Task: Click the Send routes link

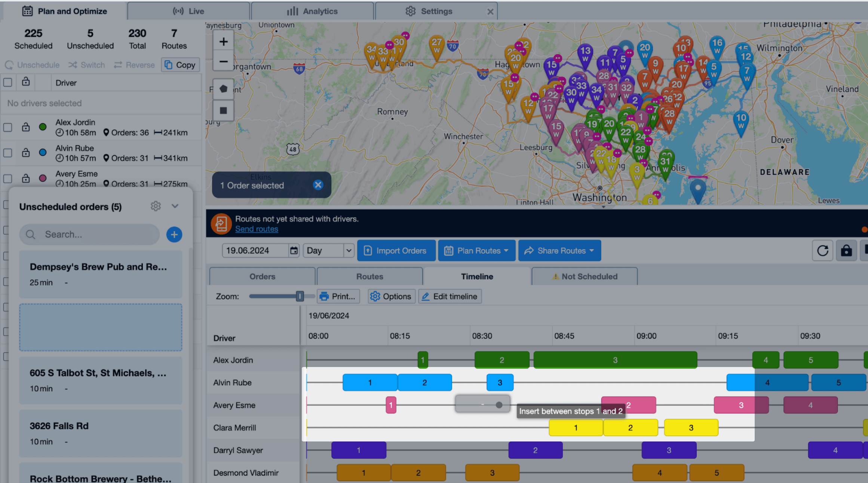Action: pyautogui.click(x=257, y=229)
